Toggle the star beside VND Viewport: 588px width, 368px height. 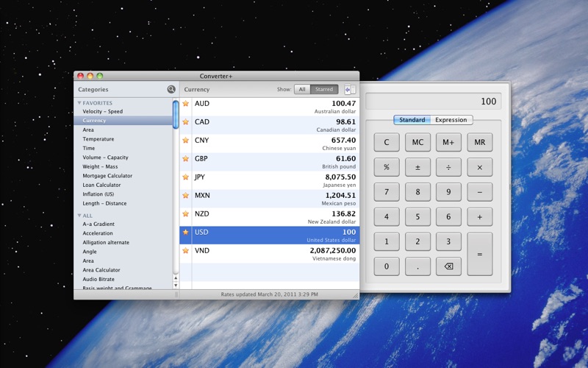tap(186, 251)
